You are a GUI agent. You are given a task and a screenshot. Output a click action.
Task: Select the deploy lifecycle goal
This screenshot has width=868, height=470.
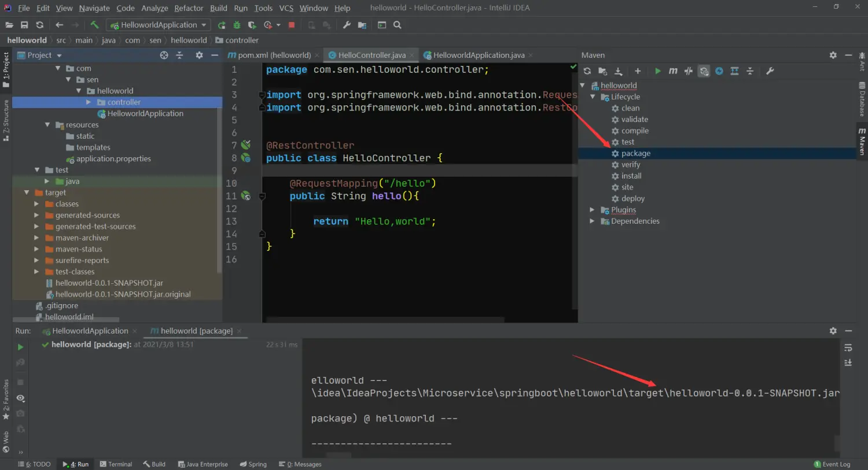point(632,198)
